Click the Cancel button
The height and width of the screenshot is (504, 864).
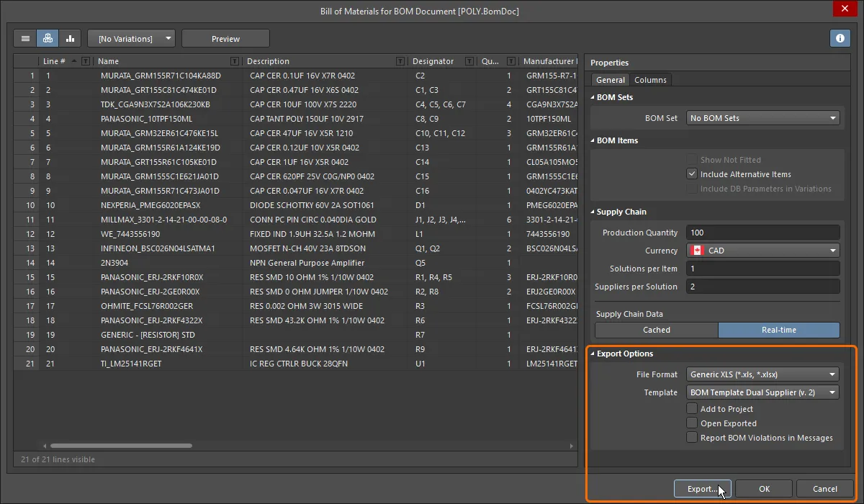coord(824,489)
